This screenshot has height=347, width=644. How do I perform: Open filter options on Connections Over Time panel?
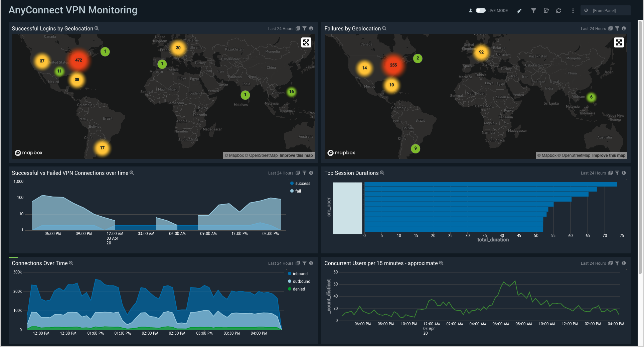click(x=304, y=263)
